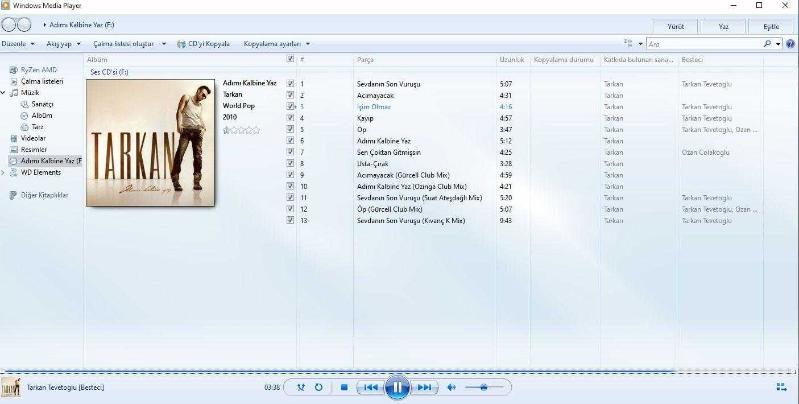
Task: Switch to the Eşitle sync tab
Action: coord(771,27)
